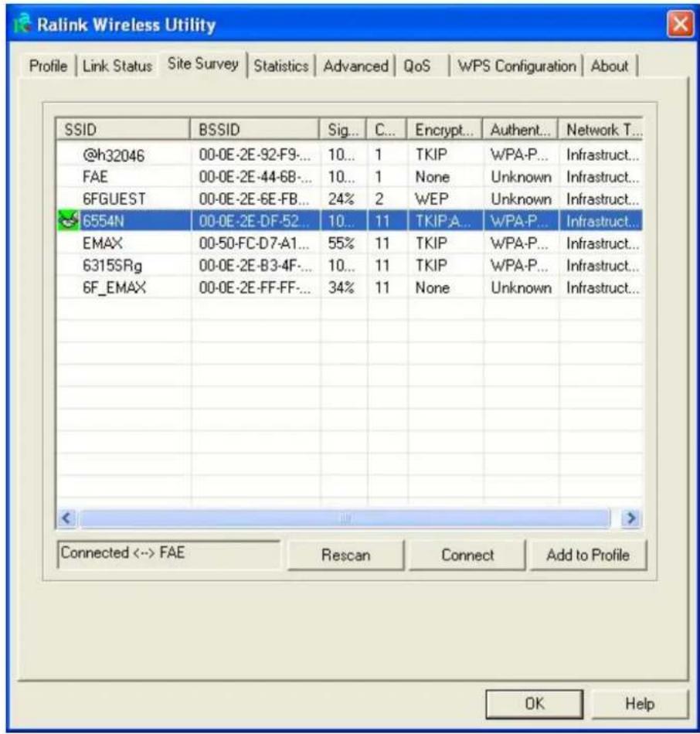Rescan for wireless networks
This screenshot has height=734, width=700.
click(x=345, y=556)
